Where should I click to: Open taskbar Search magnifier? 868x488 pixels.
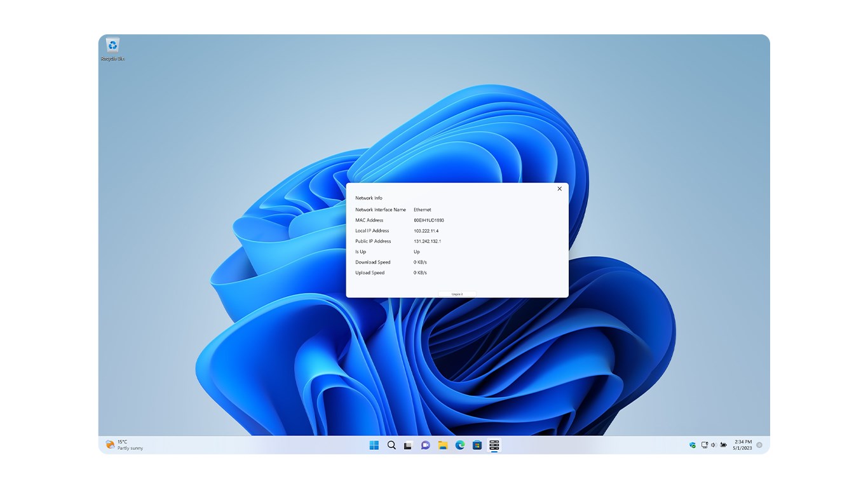point(391,445)
